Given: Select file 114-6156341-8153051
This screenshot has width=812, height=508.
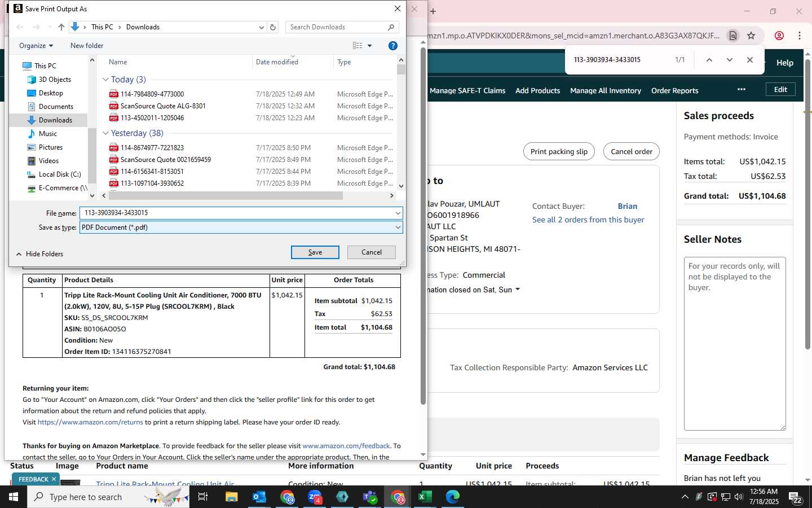Looking at the screenshot, I should click(152, 172).
